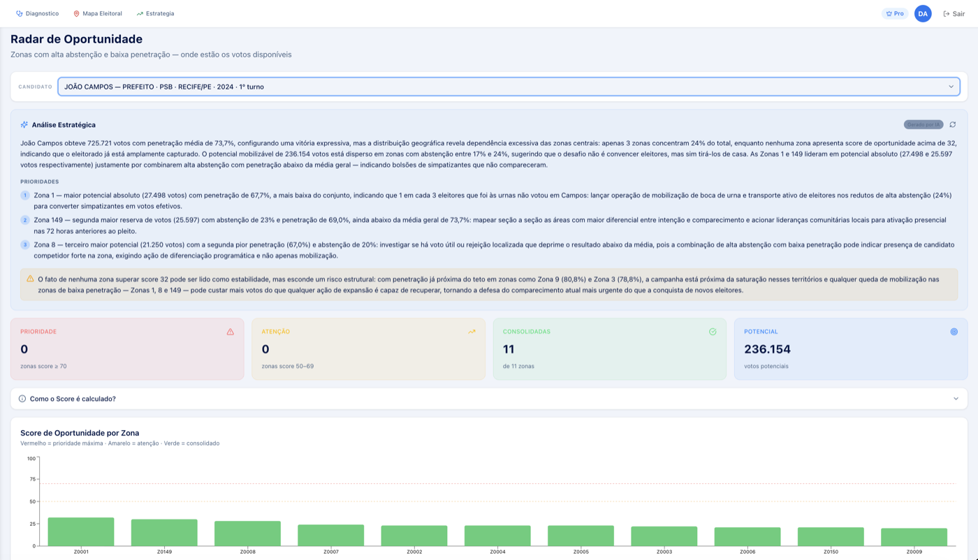The image size is (978, 560).
Task: Click the red warning triangle in Prioridade card
Action: click(231, 332)
